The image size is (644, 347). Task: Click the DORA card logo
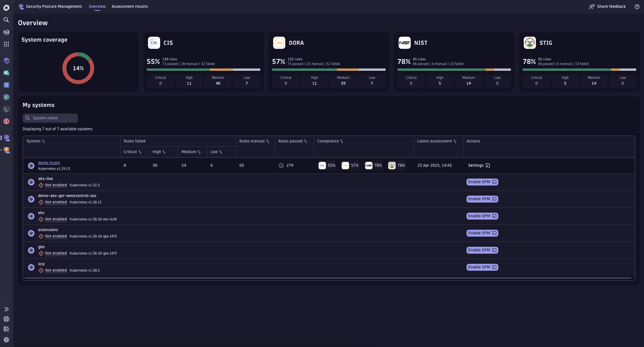point(279,43)
